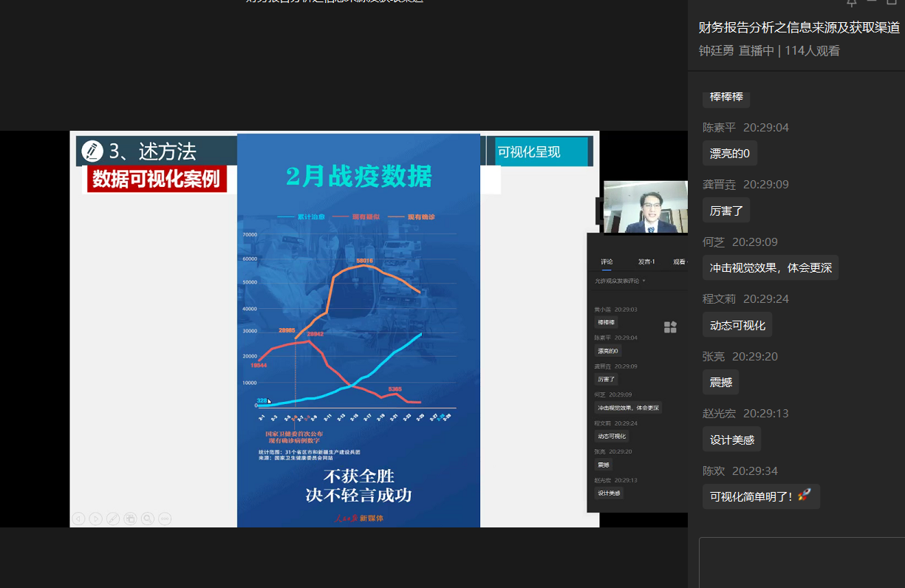Switch to the 评论 tab

tap(607, 261)
